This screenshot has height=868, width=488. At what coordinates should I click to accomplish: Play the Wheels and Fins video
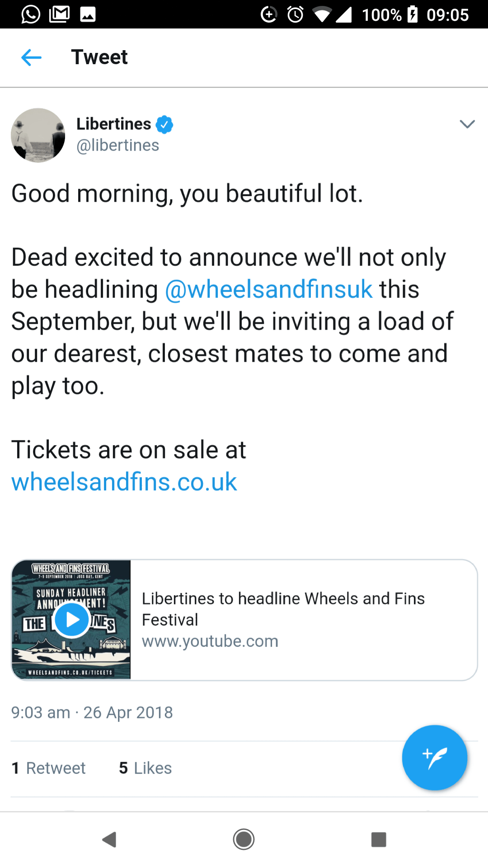pyautogui.click(x=71, y=620)
